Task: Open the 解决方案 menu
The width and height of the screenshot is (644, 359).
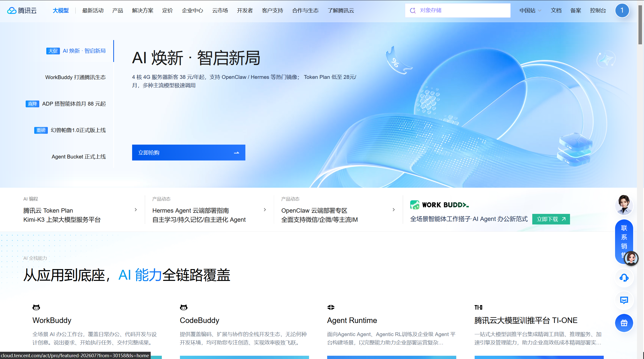Action: point(143,11)
